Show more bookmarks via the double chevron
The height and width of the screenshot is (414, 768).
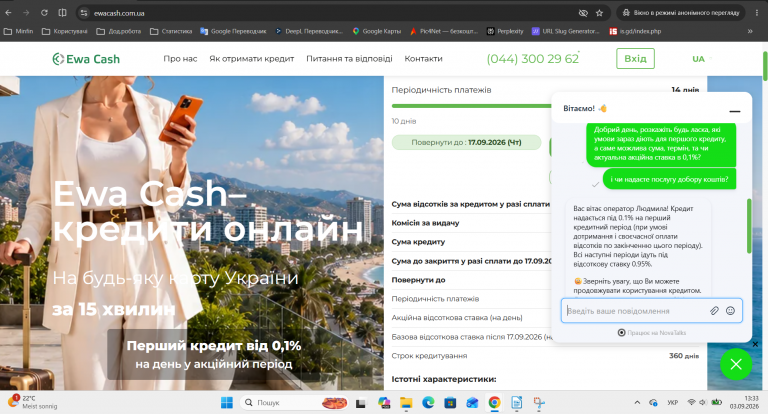[750, 31]
